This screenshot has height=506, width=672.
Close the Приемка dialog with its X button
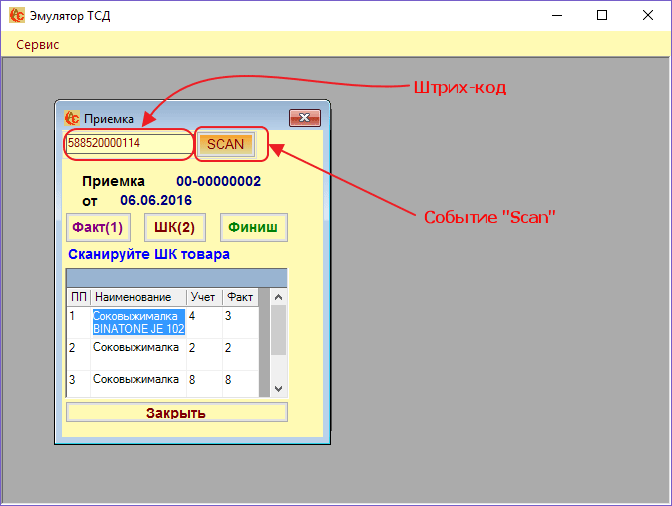click(x=304, y=117)
